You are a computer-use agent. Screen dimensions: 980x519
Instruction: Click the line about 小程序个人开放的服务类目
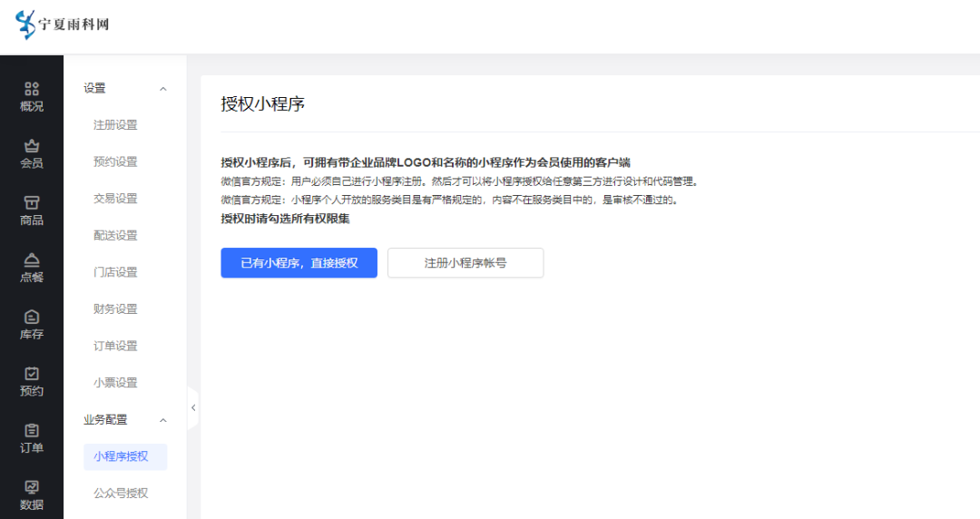[450, 201]
